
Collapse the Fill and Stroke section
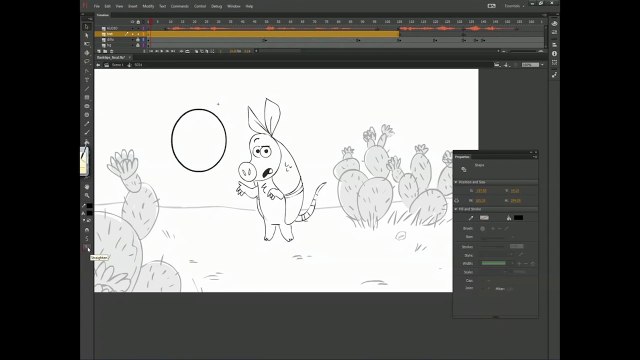(456, 209)
